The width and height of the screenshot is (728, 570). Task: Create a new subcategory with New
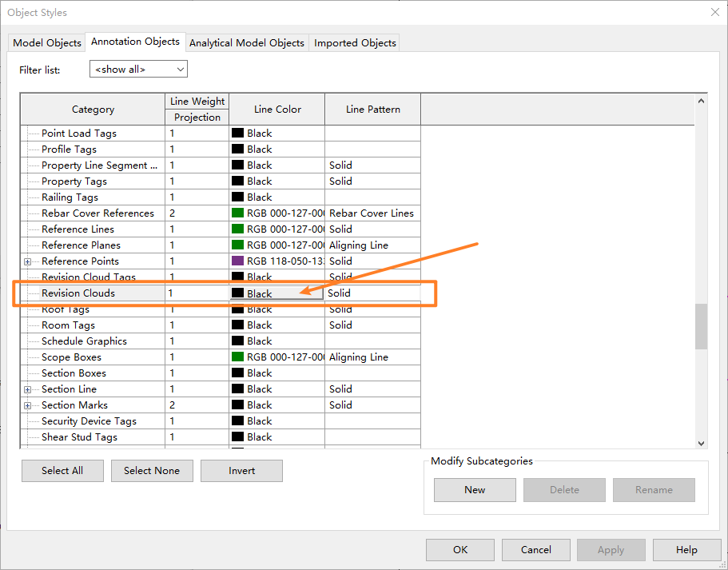point(475,489)
